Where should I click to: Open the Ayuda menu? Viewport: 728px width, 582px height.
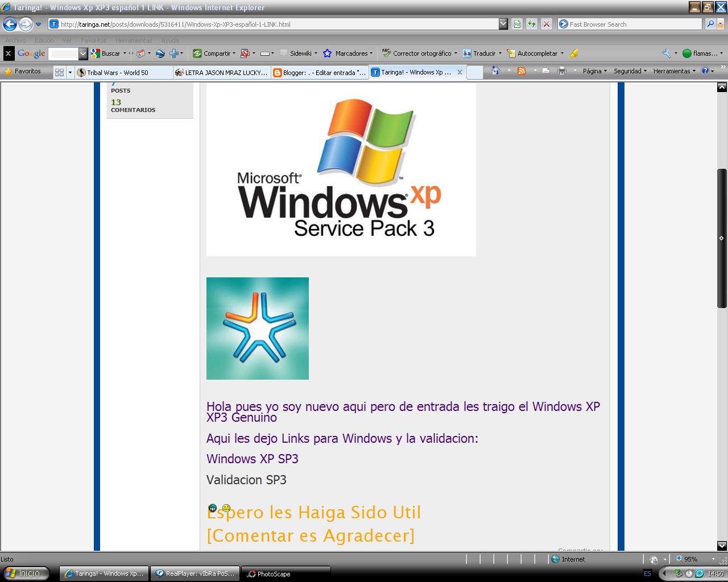click(x=169, y=40)
